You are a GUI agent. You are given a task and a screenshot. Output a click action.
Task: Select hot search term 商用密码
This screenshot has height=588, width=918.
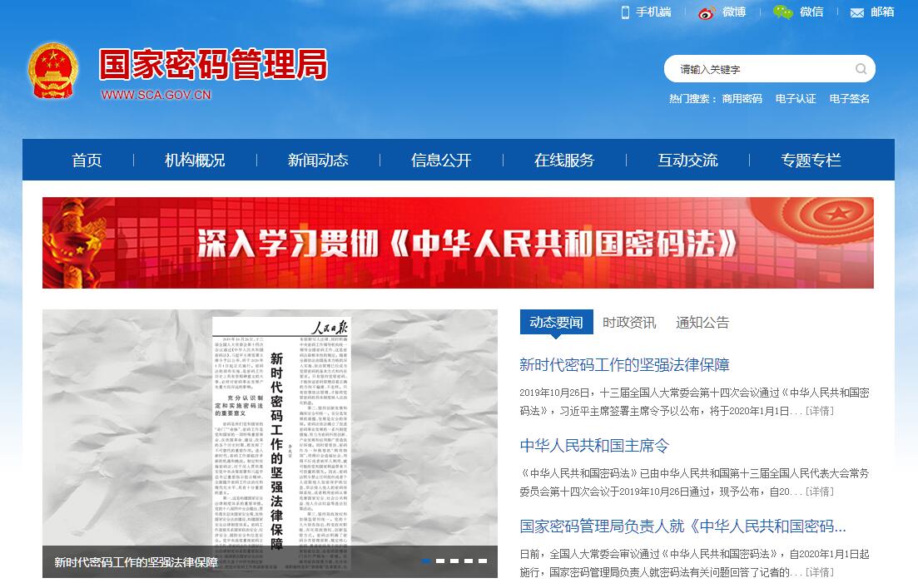[742, 99]
